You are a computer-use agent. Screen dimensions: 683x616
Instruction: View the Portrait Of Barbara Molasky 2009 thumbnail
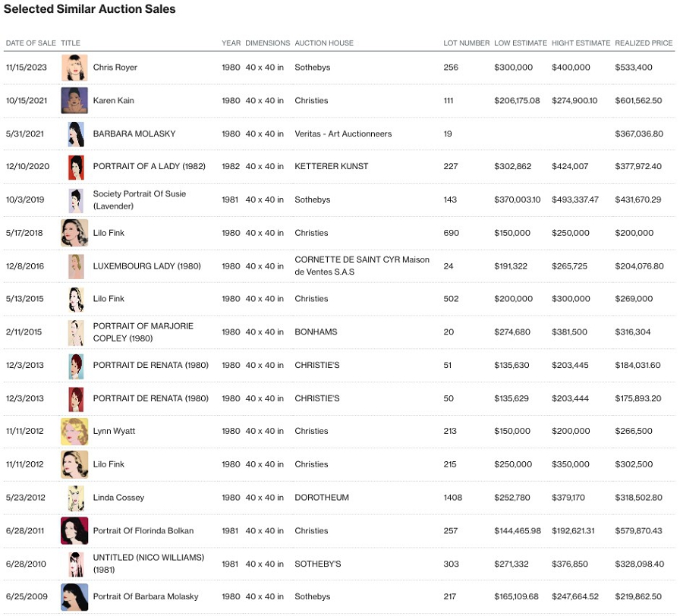pos(74,597)
